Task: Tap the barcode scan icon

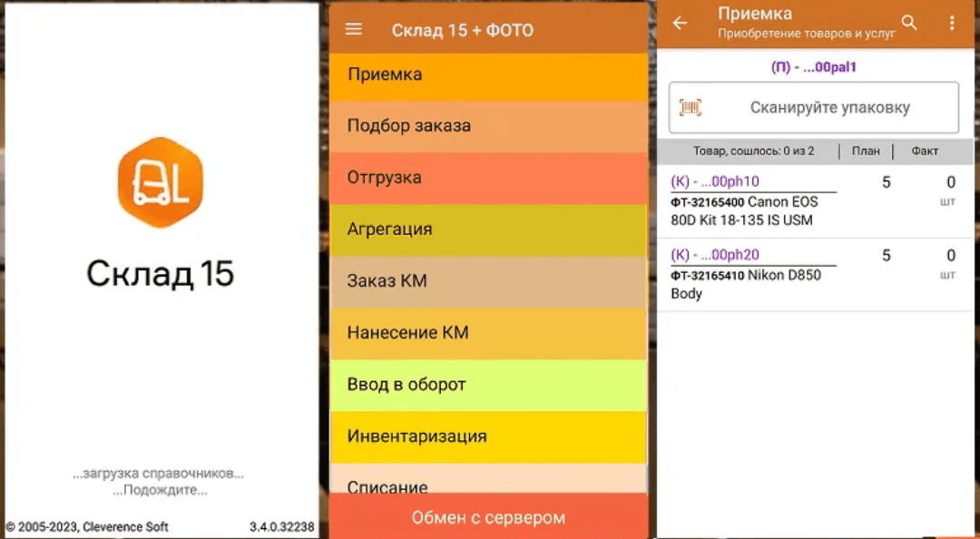Action: [691, 108]
